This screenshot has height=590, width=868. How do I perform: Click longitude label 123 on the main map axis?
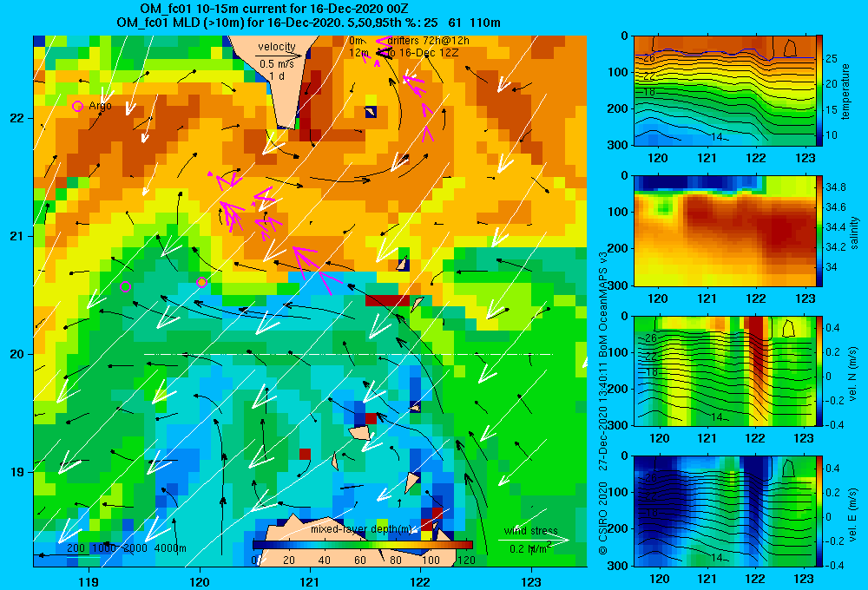pyautogui.click(x=531, y=581)
